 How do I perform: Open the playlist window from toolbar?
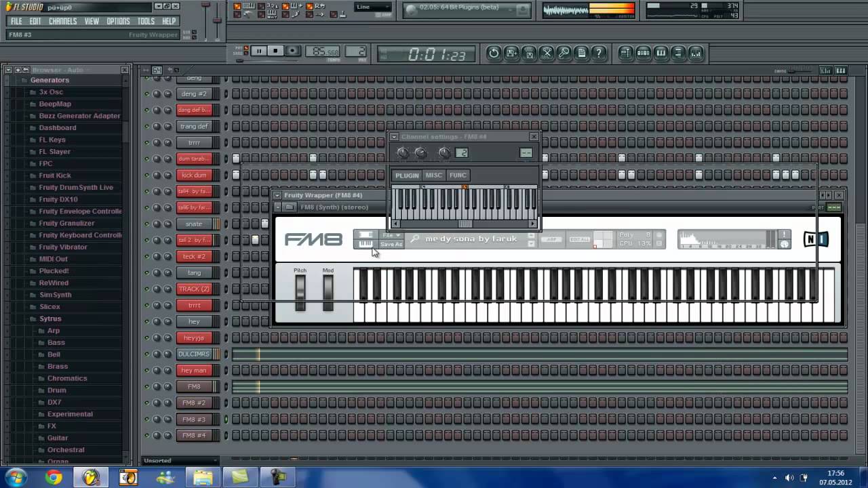[625, 53]
